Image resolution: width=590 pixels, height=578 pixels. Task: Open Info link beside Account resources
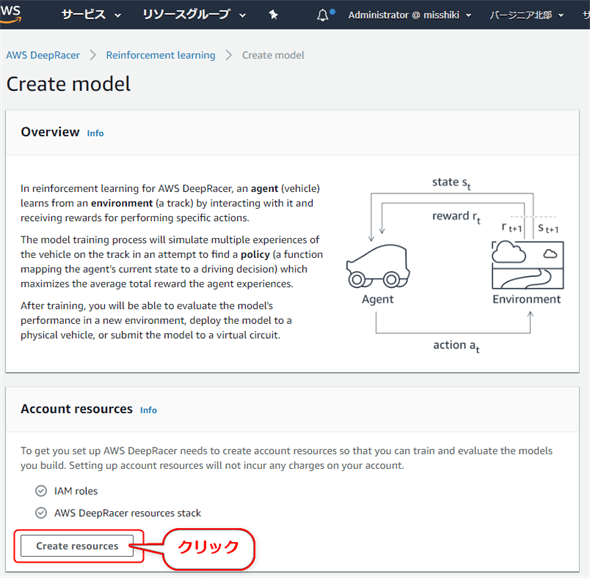149,410
